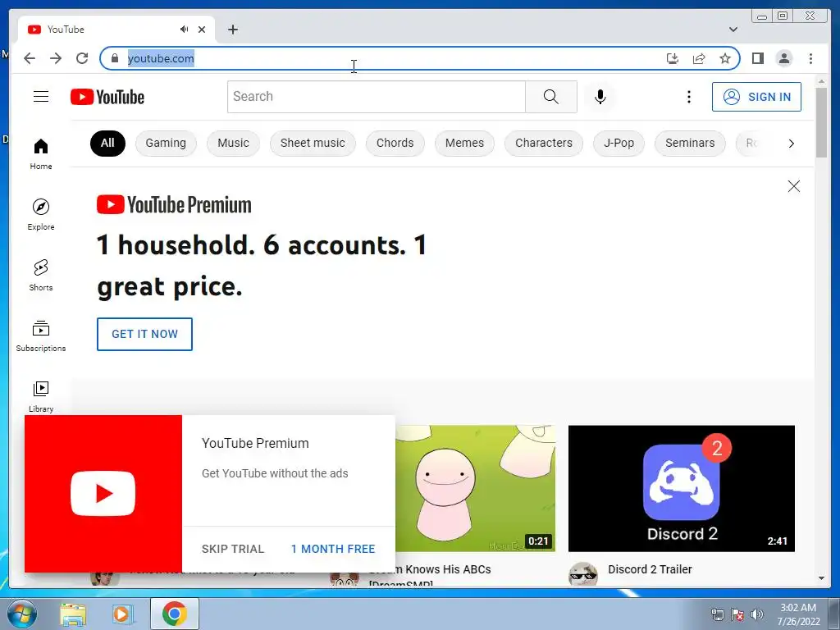Click scrollbar down arrow

(x=821, y=578)
